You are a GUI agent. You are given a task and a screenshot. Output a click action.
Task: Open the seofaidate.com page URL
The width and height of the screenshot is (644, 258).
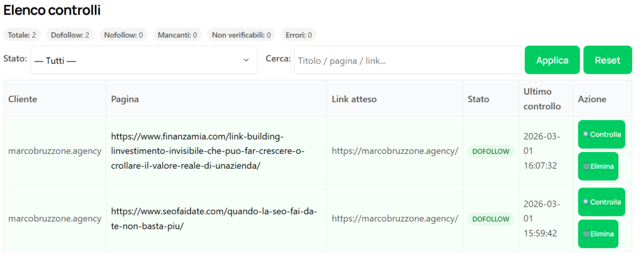(214, 218)
